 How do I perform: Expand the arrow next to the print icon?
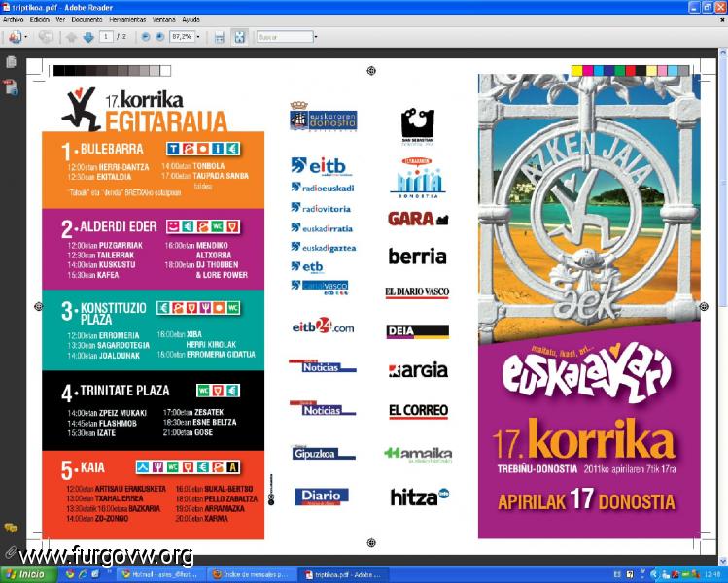click(25, 37)
